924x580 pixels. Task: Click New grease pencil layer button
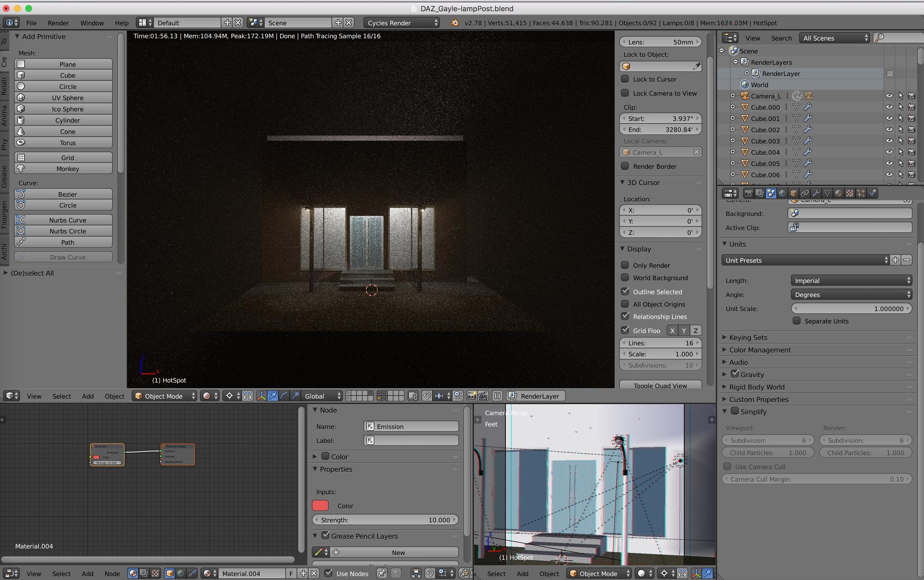tap(396, 552)
